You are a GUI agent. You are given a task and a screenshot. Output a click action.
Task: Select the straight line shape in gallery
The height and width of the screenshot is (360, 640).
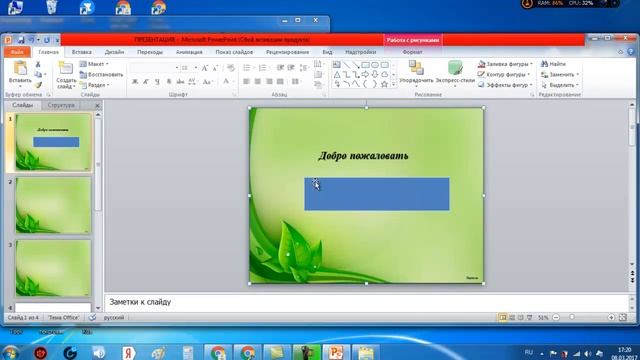[x=346, y=65]
